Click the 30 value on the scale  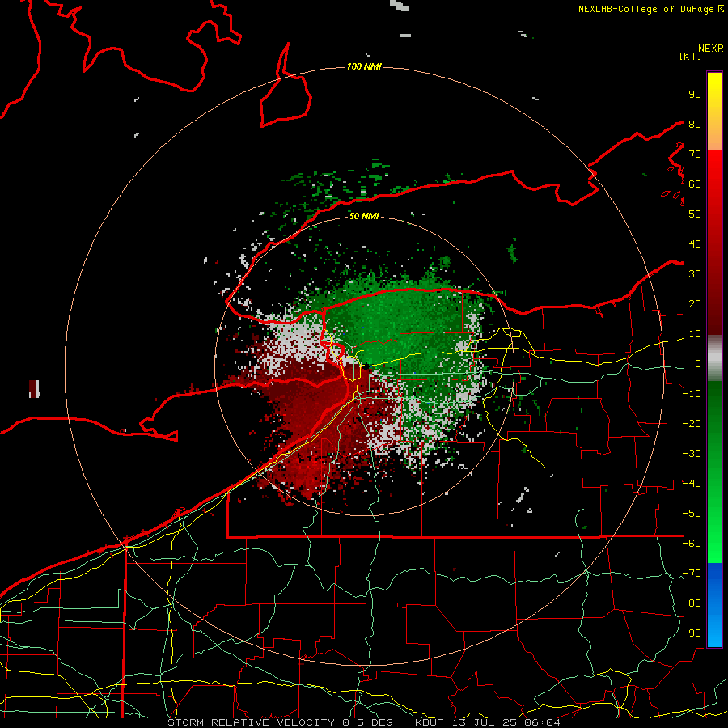[695, 274]
